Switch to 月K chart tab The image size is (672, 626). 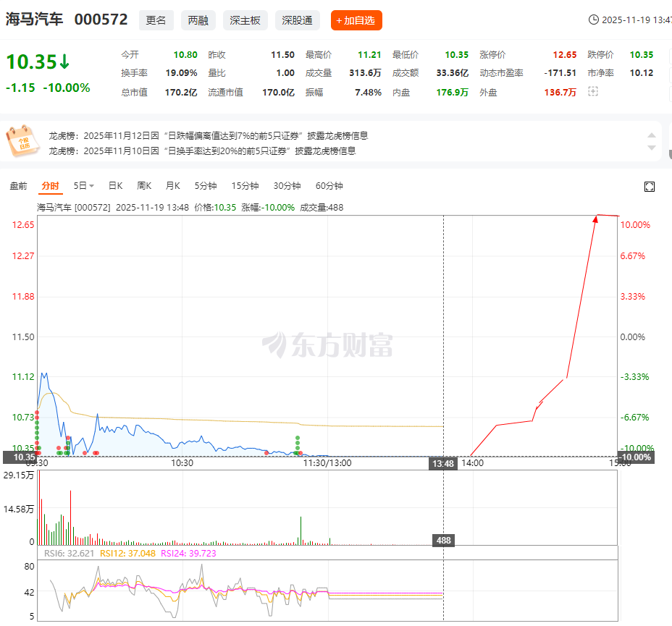click(173, 186)
